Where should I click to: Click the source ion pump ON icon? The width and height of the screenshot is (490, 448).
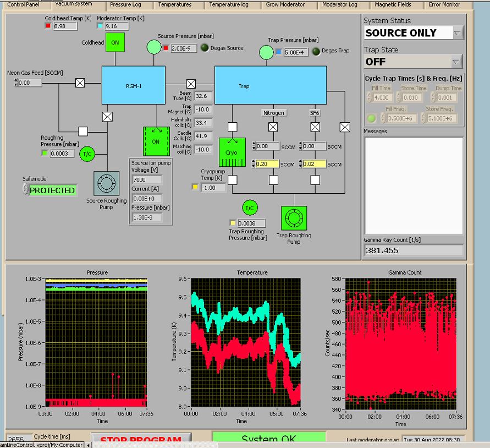(x=156, y=141)
